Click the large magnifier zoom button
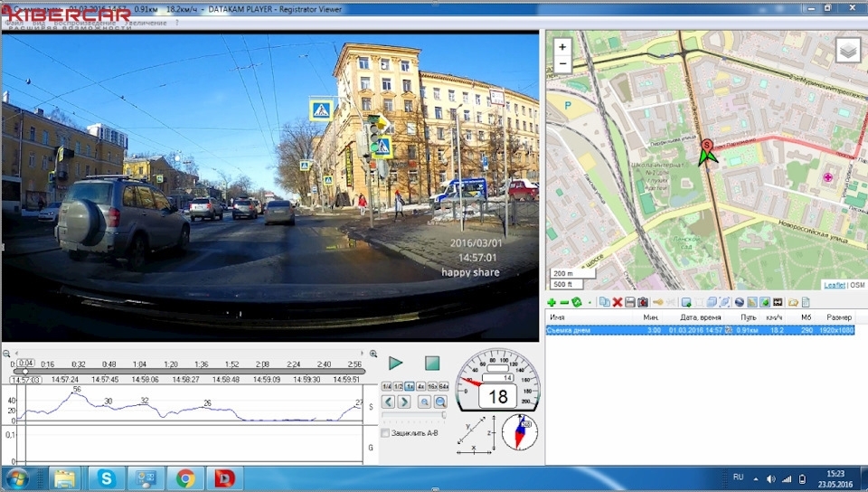868x492 pixels. pyautogui.click(x=439, y=402)
